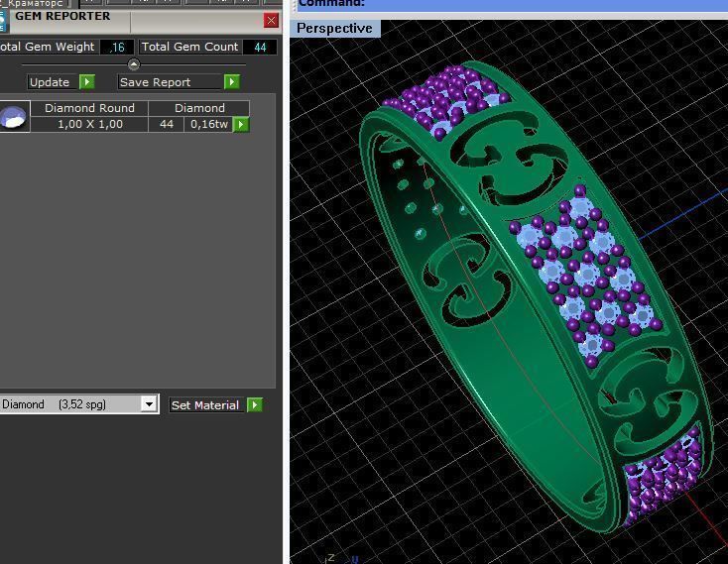
Task: Click the Total Gem Count value 44
Action: point(260,47)
